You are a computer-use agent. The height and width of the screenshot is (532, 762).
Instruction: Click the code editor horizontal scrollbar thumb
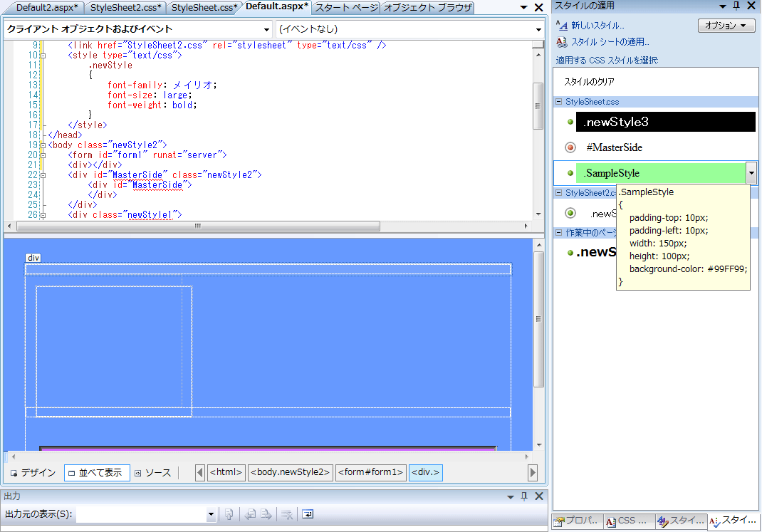point(198,226)
